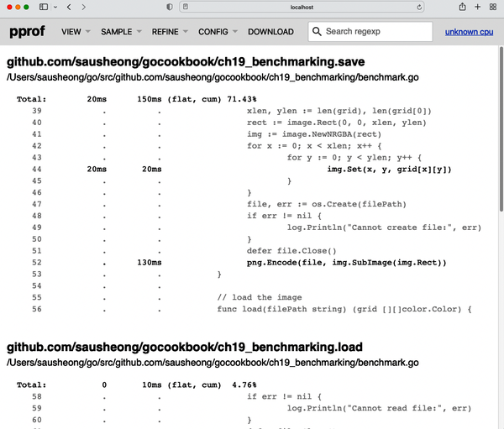Image resolution: width=504 pixels, height=429 pixels.
Task: Reload the page with the refresh icon
Action: 419,7
